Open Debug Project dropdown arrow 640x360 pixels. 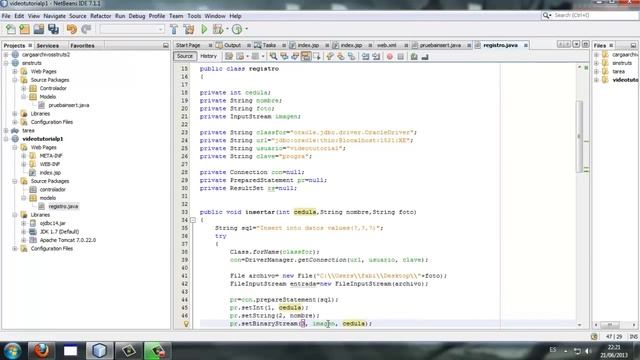coord(227,29)
